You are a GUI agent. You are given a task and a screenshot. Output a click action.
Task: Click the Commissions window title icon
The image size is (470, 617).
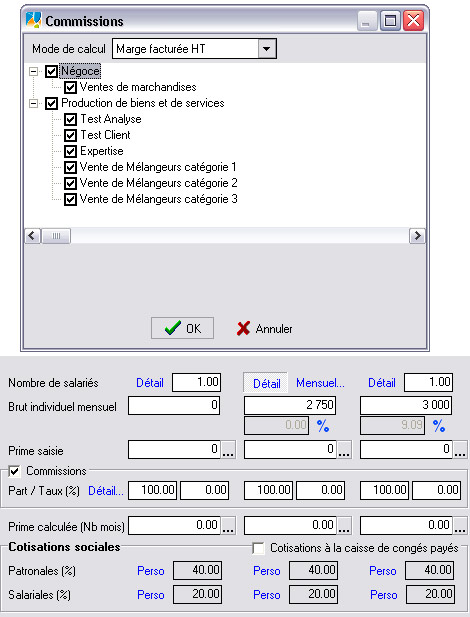[x=33, y=20]
